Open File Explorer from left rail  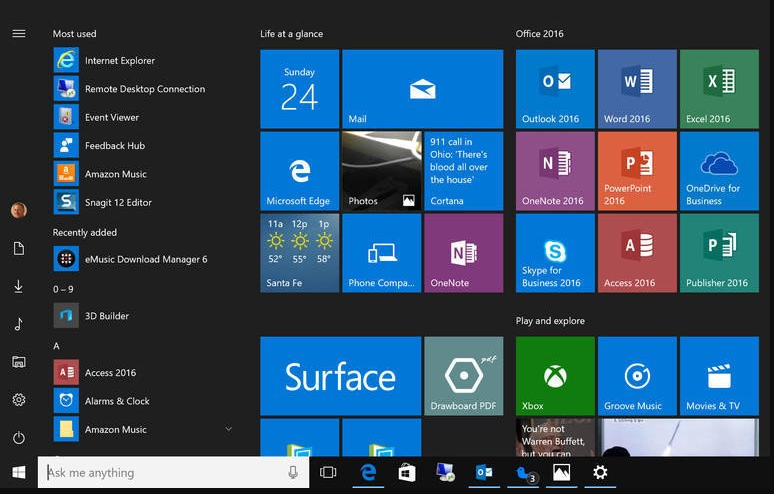[19, 362]
